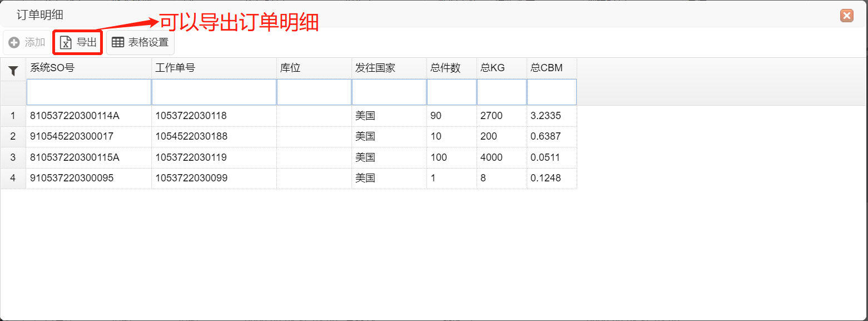Screen dimensions: 868x321
Task: Click the greyed 添加 plus icon
Action: pos(14,43)
